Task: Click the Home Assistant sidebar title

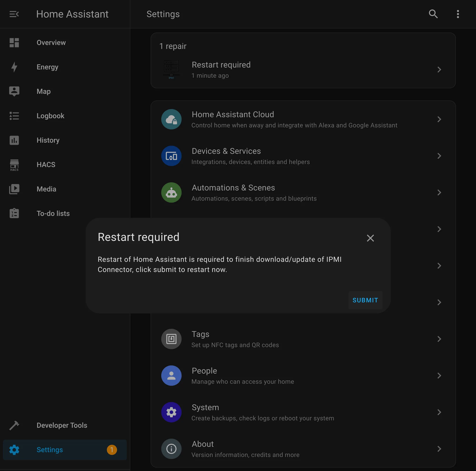Action: pos(72,14)
